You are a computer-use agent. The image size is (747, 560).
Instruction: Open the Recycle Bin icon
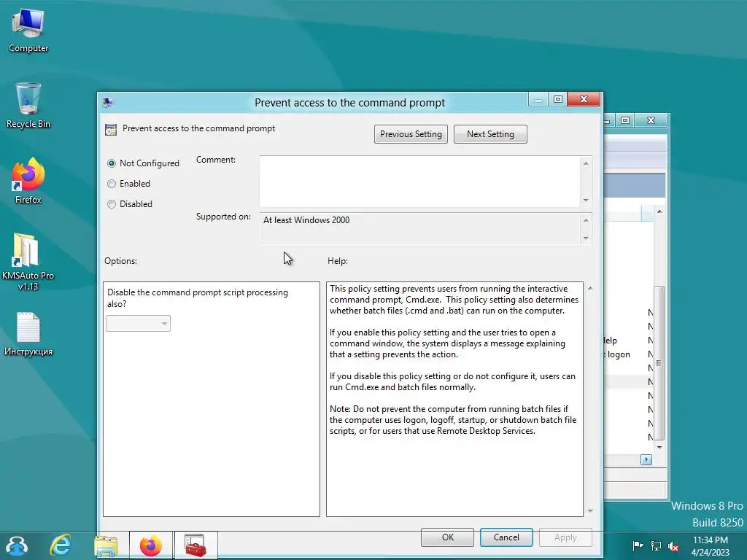point(28,106)
